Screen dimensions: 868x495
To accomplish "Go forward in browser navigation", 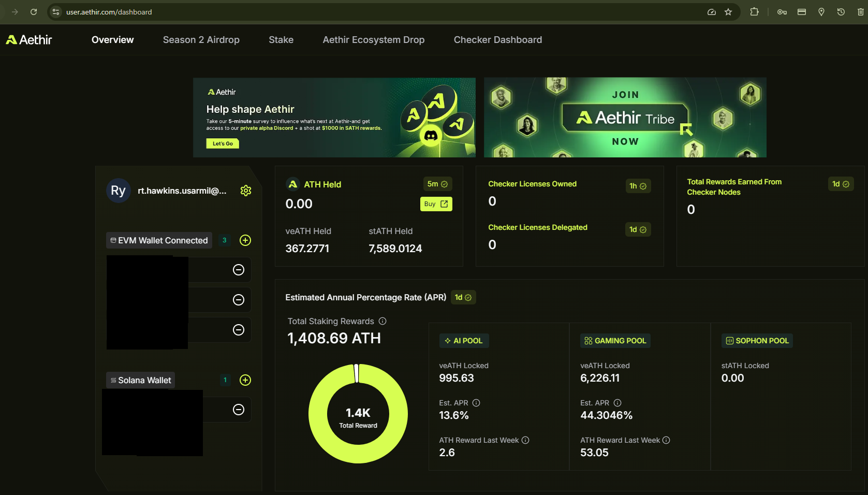I will point(14,12).
